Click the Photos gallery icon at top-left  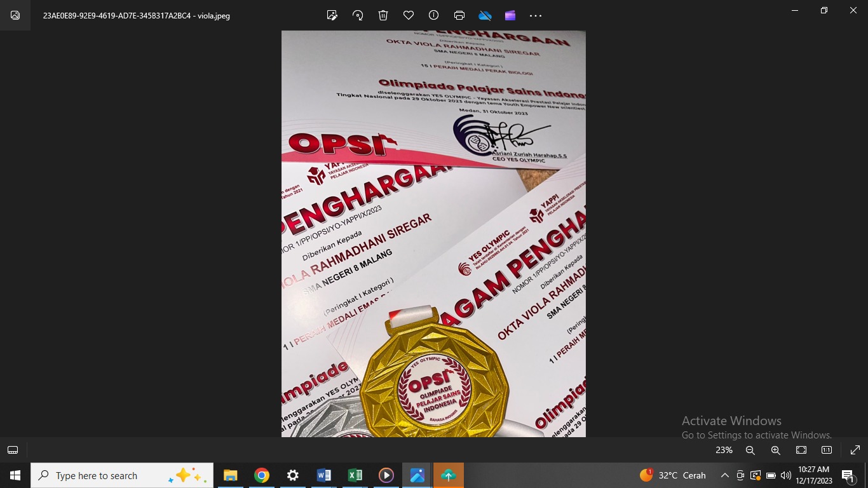pos(15,15)
